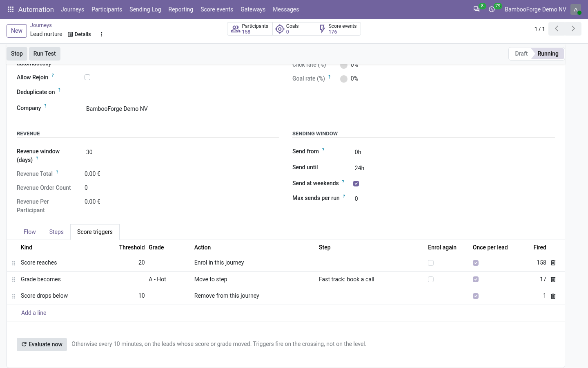The image size is (588, 368).
Task: Open the apps grid menu icon
Action: pos(11,9)
